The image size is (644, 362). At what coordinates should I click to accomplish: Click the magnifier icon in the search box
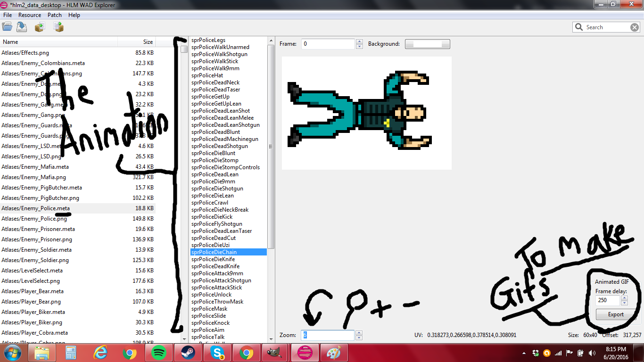[579, 27]
